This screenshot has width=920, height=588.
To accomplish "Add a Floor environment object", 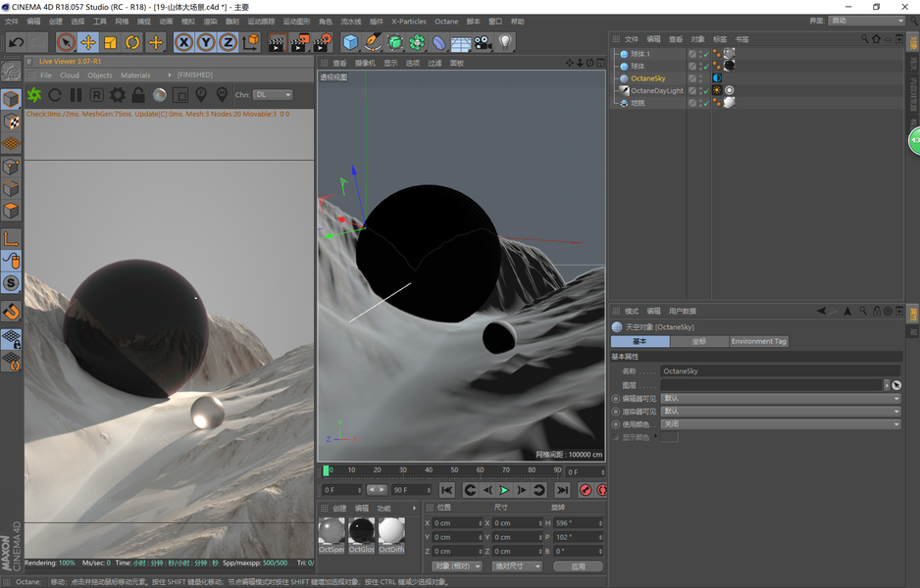I will [x=461, y=42].
